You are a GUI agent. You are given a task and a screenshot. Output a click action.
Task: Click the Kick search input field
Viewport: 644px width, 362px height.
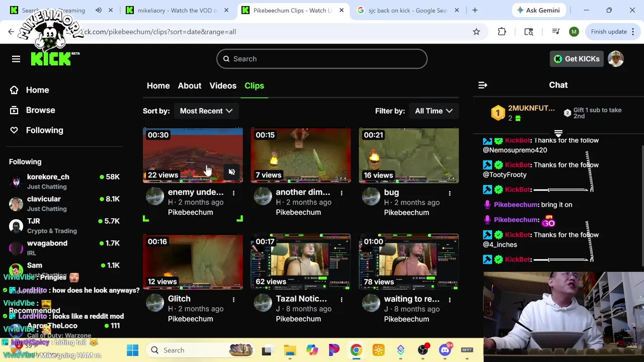(x=322, y=59)
